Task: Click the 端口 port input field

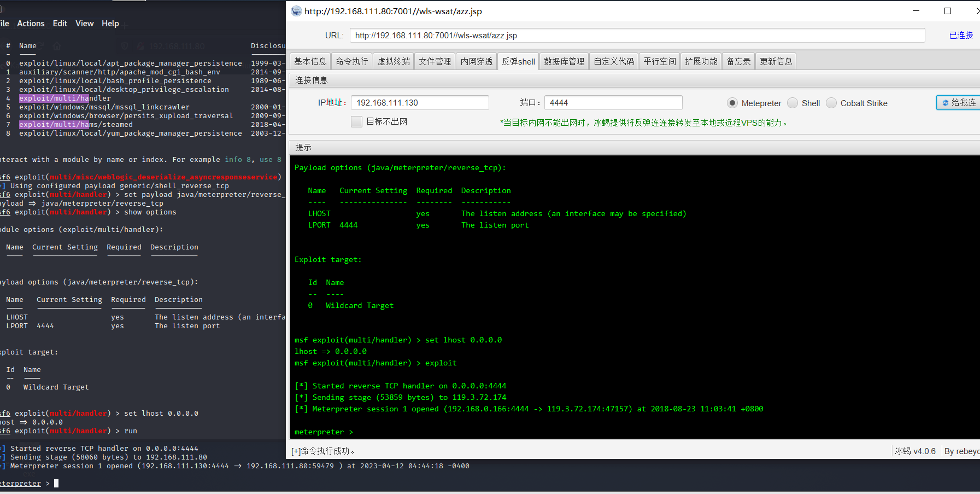Action: point(613,103)
